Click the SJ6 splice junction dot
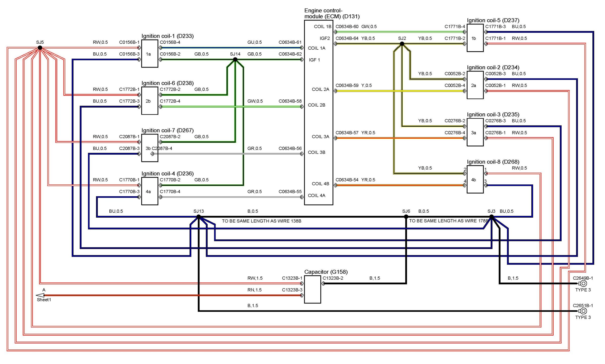 [x=406, y=216]
